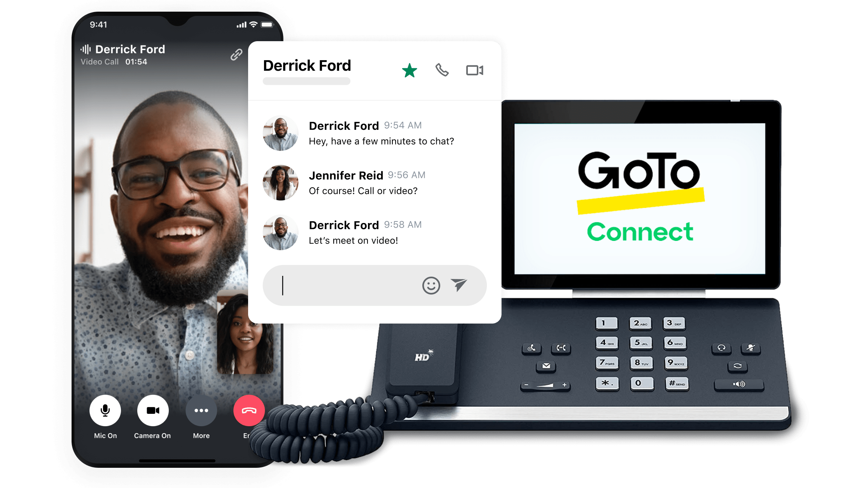Toggle the microphone on during video call

104,411
